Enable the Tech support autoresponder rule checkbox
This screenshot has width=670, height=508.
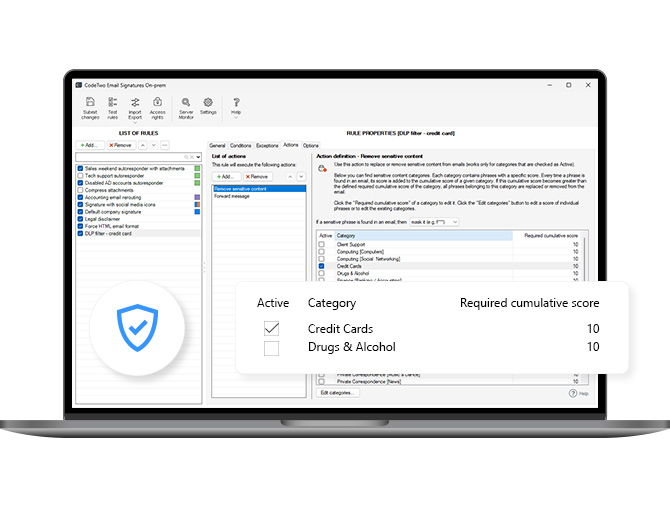point(80,176)
